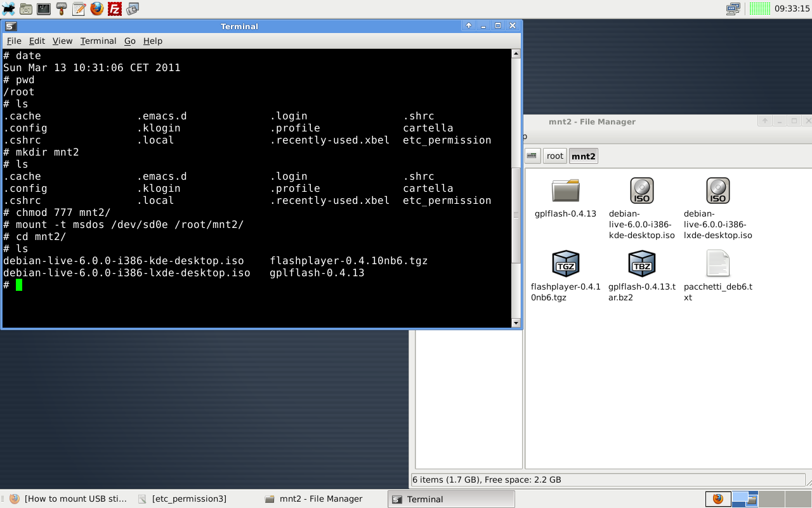Switch to etc_permission3 window in taskbar
This screenshot has width=812, height=508.
(x=188, y=499)
